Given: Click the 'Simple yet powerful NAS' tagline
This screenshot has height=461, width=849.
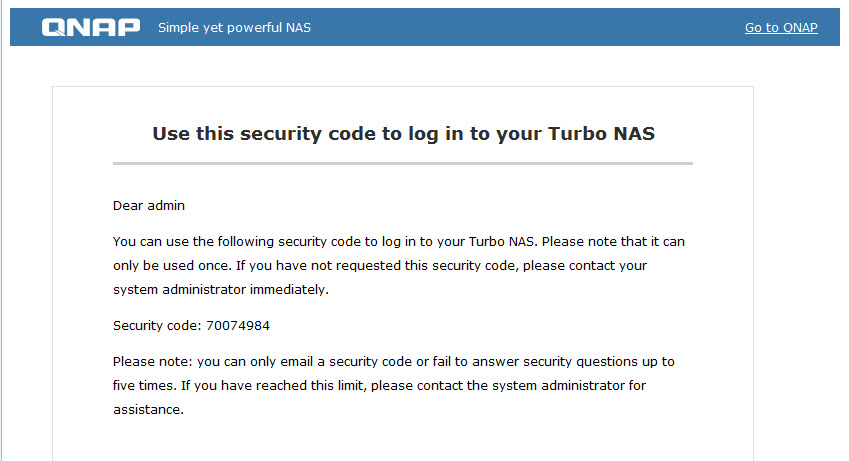Looking at the screenshot, I should (234, 28).
